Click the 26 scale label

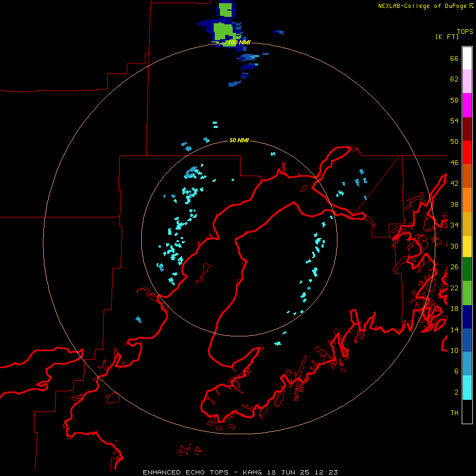point(454,267)
